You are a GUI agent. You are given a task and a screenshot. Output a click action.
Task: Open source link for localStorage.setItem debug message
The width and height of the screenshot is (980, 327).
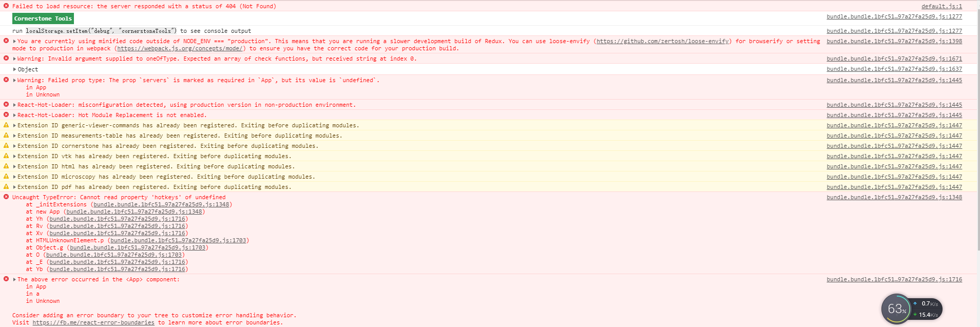(894, 31)
